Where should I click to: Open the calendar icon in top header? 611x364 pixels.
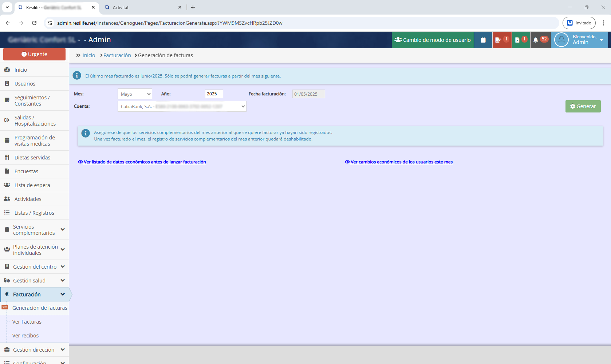(x=483, y=40)
